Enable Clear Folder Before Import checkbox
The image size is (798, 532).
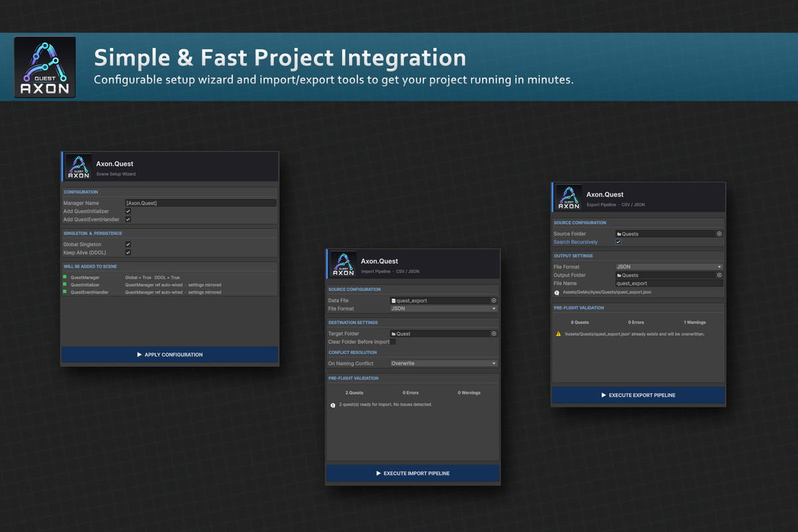[393, 342]
